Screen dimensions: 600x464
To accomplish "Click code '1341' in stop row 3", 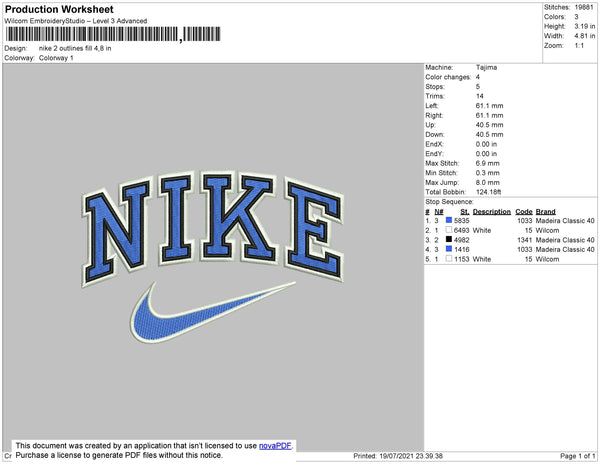I will [x=525, y=240].
